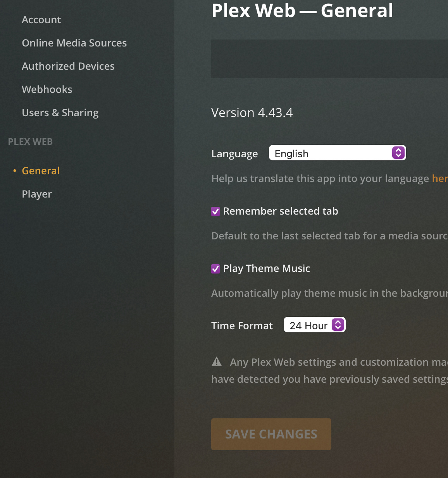The height and width of the screenshot is (478, 448).
Task: Click the Save Changes button
Action: pyautogui.click(x=271, y=434)
